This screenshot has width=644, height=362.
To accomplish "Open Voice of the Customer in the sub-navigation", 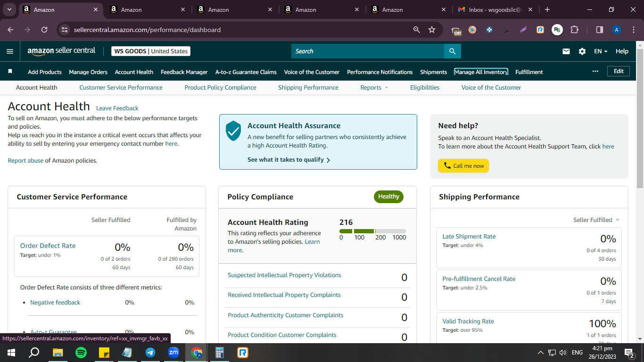I will click(x=491, y=88).
